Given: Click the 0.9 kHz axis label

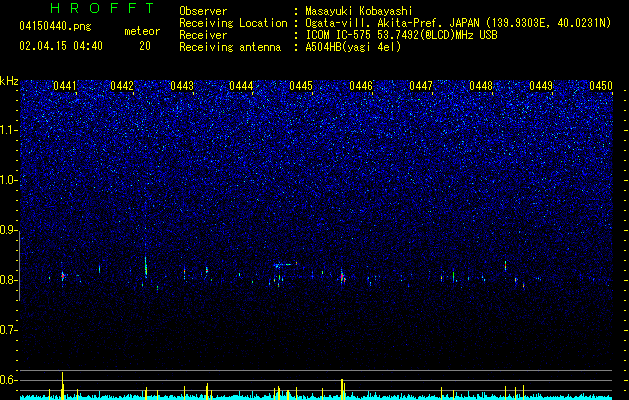Looking at the screenshot, I should click(9, 230).
